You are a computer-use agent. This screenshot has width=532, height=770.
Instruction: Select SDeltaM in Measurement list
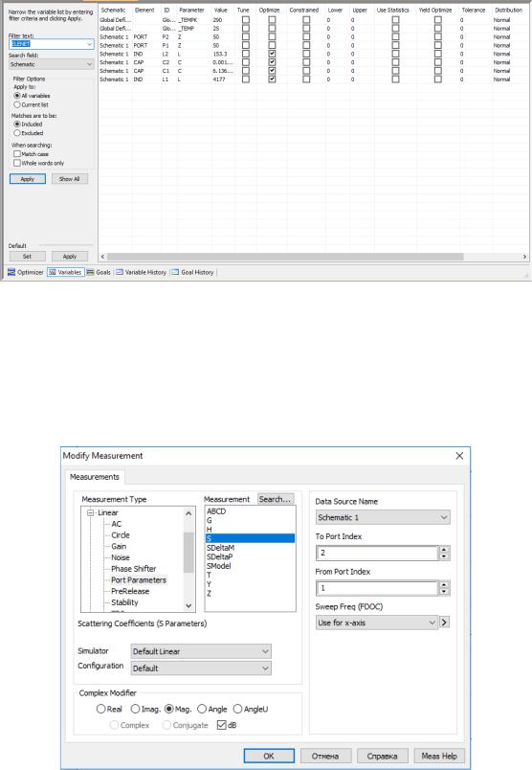[x=220, y=548]
